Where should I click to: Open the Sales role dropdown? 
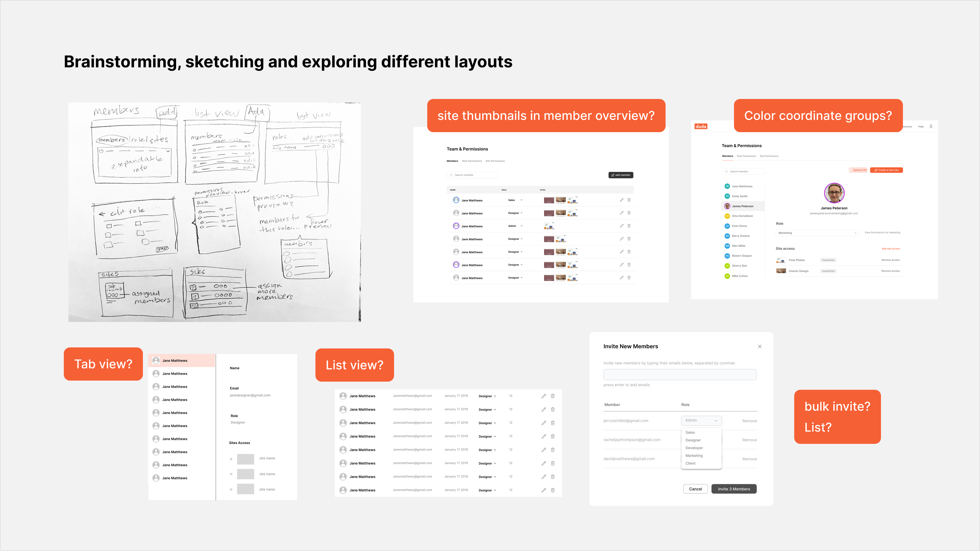(516, 200)
